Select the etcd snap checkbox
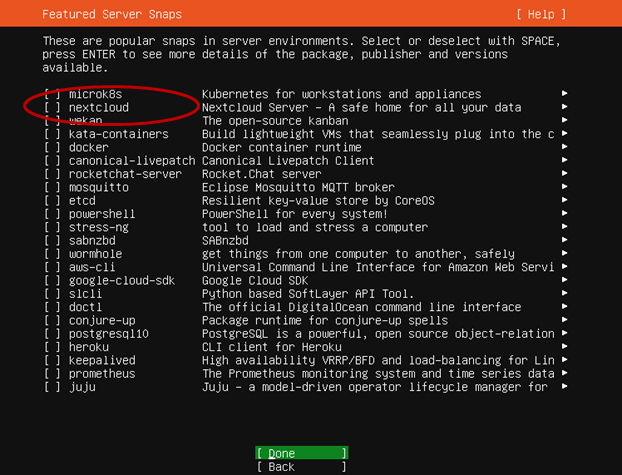622x475 pixels. coord(52,200)
